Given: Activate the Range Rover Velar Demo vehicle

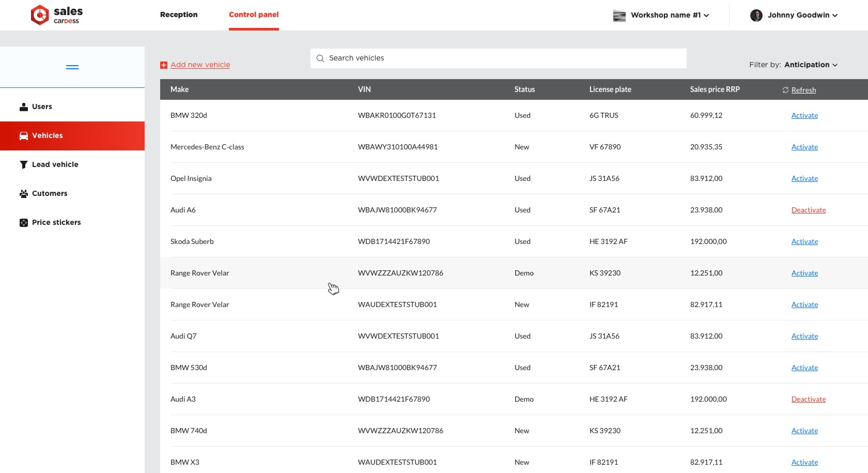Looking at the screenshot, I should pyautogui.click(x=805, y=273).
